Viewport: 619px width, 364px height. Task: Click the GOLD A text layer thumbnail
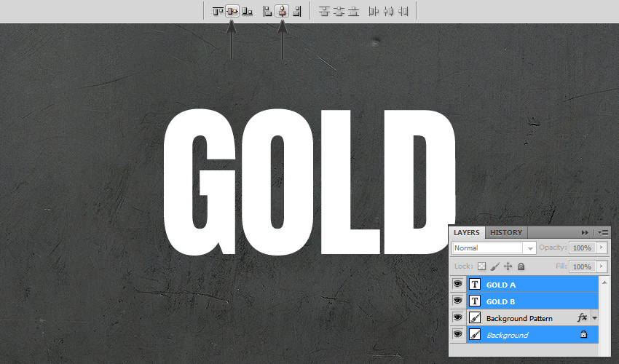pos(475,284)
